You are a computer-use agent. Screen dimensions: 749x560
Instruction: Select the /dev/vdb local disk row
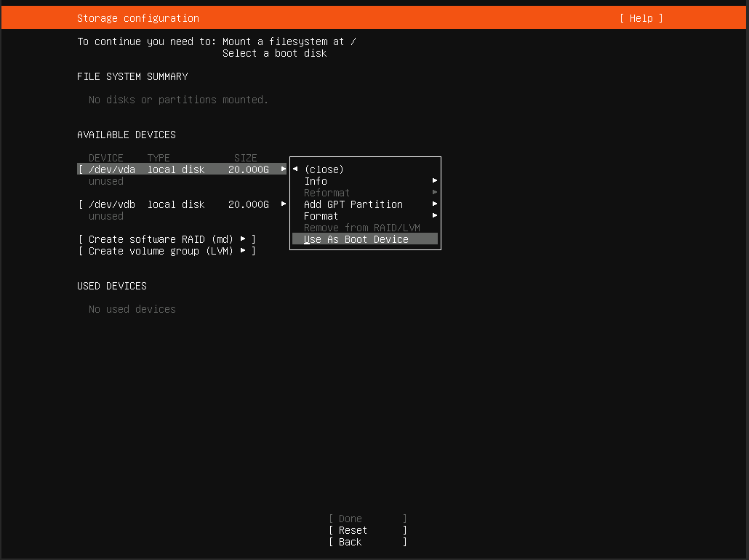[x=175, y=204]
